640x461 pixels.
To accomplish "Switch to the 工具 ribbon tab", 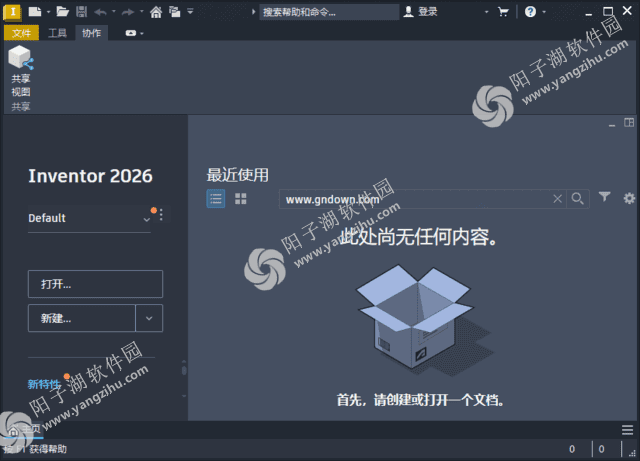I will tap(57, 33).
